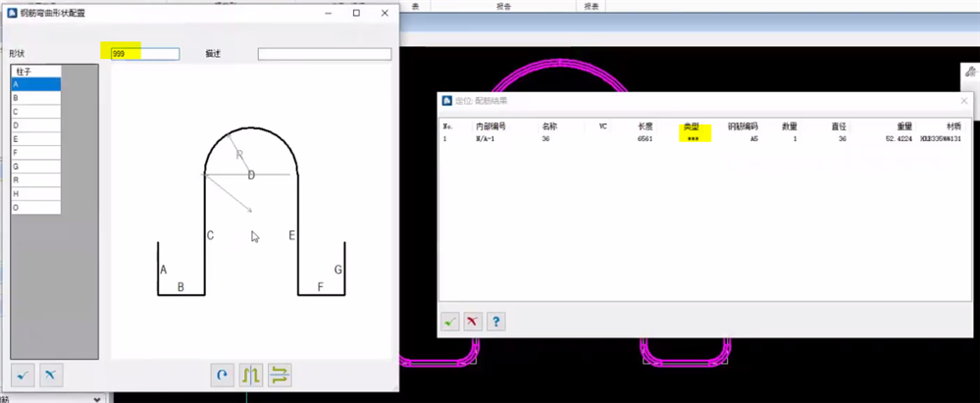Viewport: 980px width, 403px height.
Task: Click the length value 6561 cell
Action: (x=645, y=138)
